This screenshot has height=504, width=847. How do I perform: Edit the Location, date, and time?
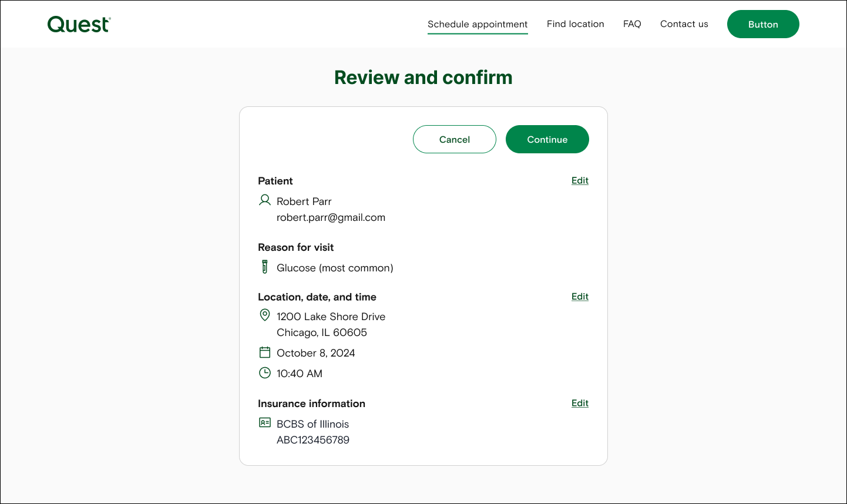click(580, 297)
